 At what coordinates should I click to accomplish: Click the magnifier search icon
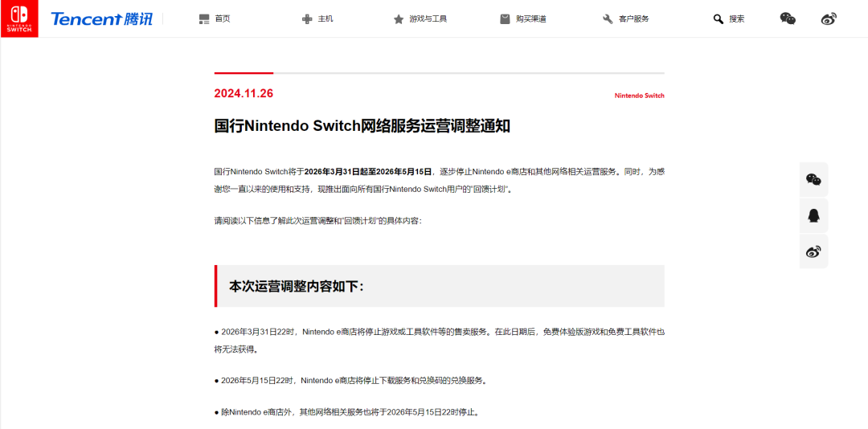[718, 19]
